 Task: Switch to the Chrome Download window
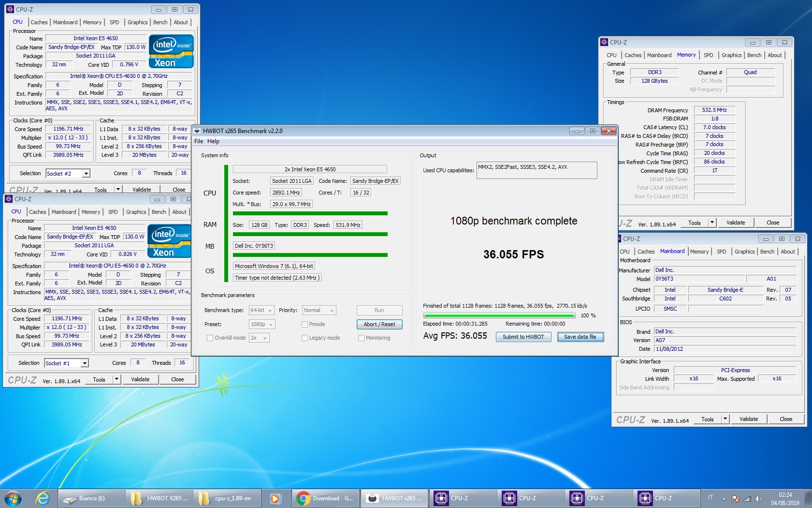(x=325, y=498)
